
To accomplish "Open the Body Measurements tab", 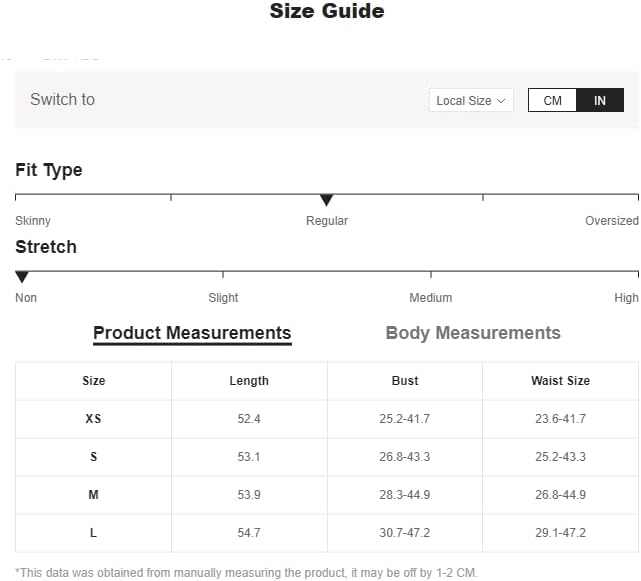I will coord(473,333).
